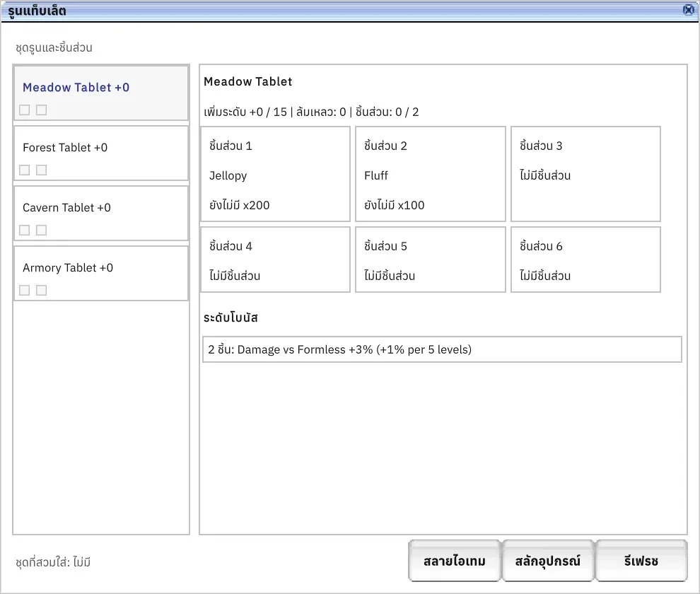Select Armory Tablet +0 set
Viewport: 700px width, 594px height.
[101, 274]
